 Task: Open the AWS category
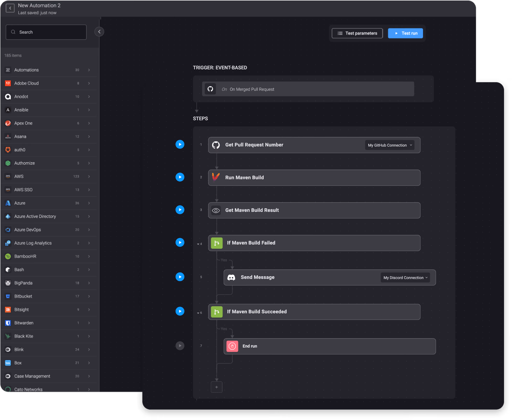[49, 176]
